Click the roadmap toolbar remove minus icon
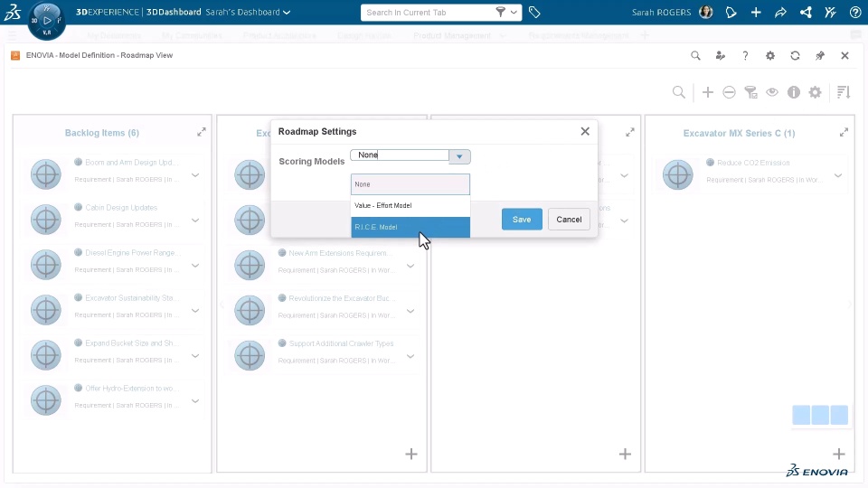Viewport: 868px width, 488px height. tap(729, 92)
